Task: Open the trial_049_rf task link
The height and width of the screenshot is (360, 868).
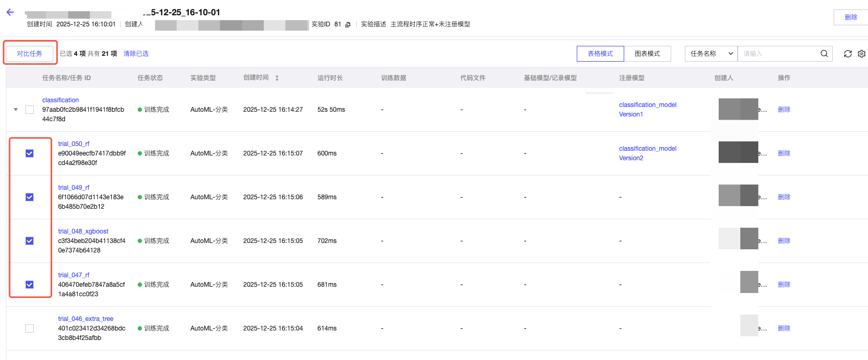Action: 73,188
